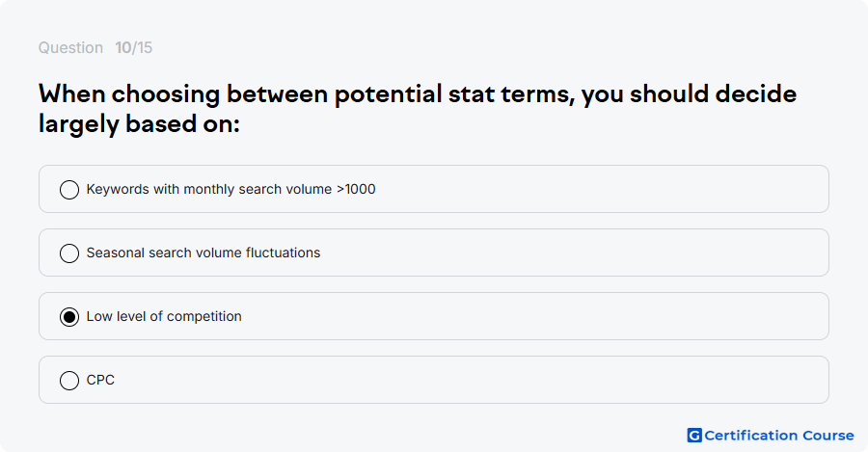The width and height of the screenshot is (868, 452).
Task: Click the 10/15 question counter
Action: click(x=133, y=47)
